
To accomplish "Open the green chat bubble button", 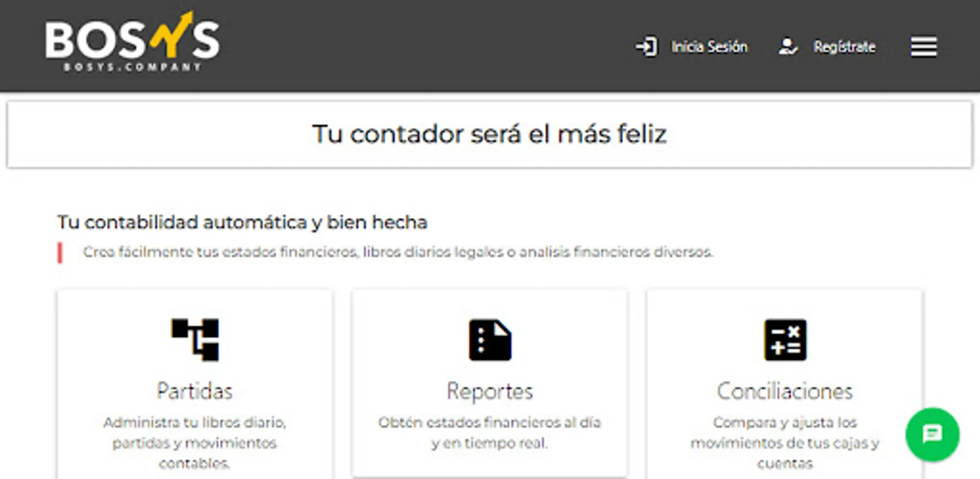I will point(933,434).
